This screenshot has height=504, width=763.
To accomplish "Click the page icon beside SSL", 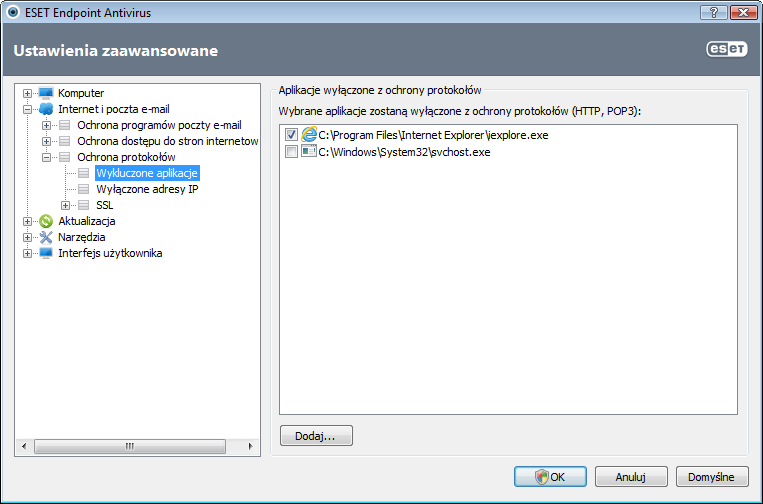I will 84,205.
